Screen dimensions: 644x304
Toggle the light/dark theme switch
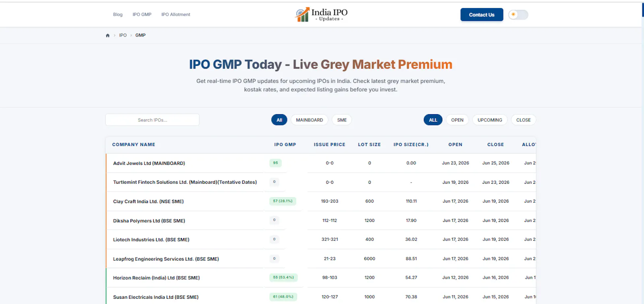click(x=518, y=15)
